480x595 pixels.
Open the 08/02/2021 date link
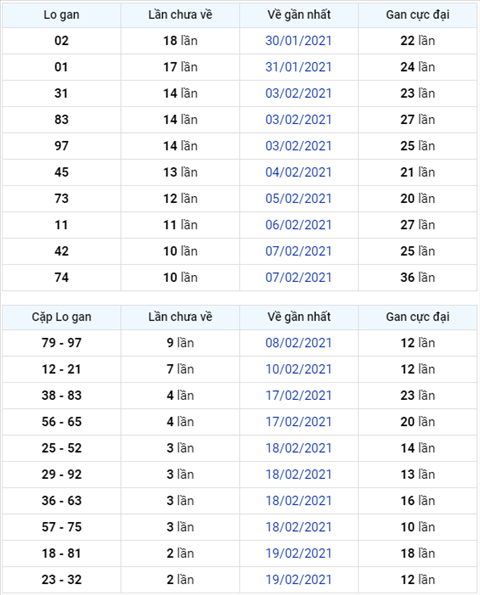click(x=298, y=343)
